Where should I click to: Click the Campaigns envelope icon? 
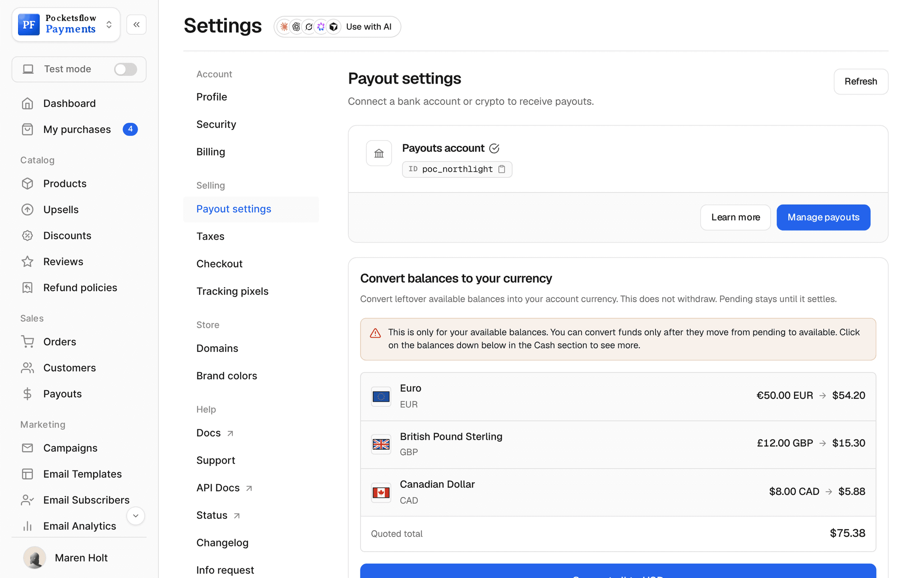(28, 448)
